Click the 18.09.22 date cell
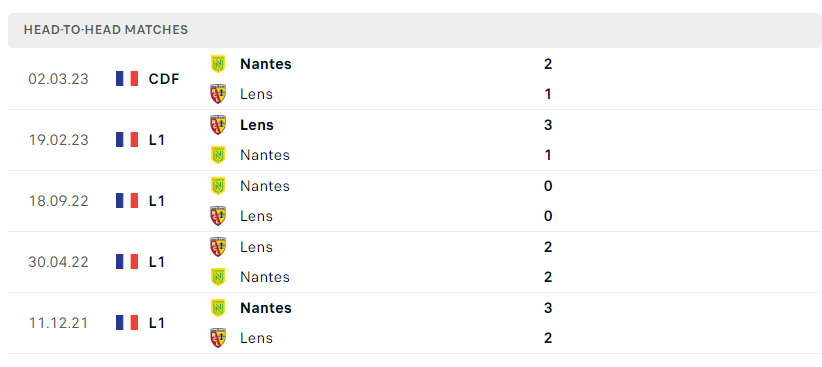The image size is (822, 367). 59,201
